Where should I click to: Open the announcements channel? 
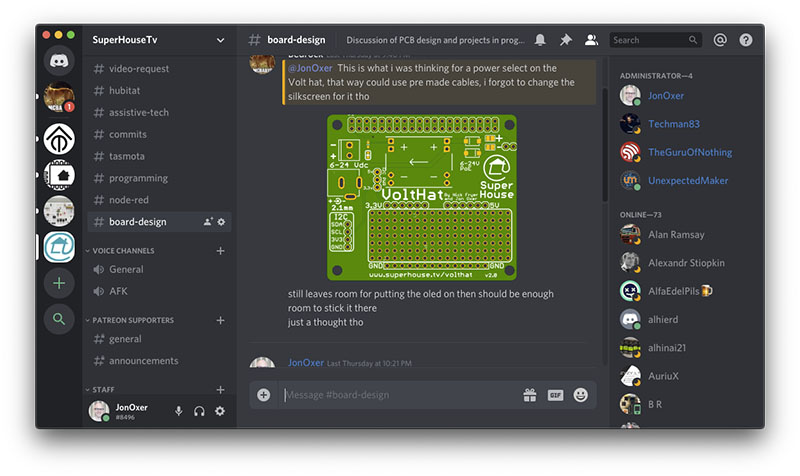(x=159, y=361)
